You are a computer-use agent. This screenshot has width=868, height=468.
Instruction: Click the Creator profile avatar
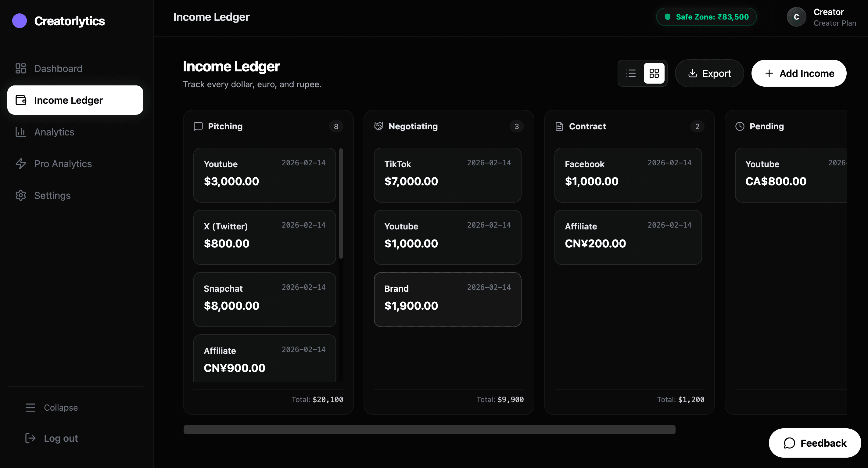click(x=796, y=16)
